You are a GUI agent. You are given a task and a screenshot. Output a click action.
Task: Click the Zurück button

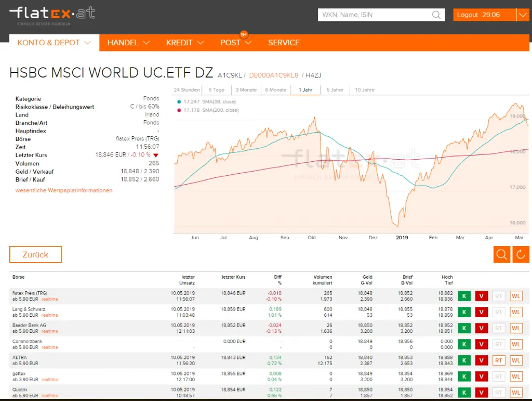tap(36, 255)
